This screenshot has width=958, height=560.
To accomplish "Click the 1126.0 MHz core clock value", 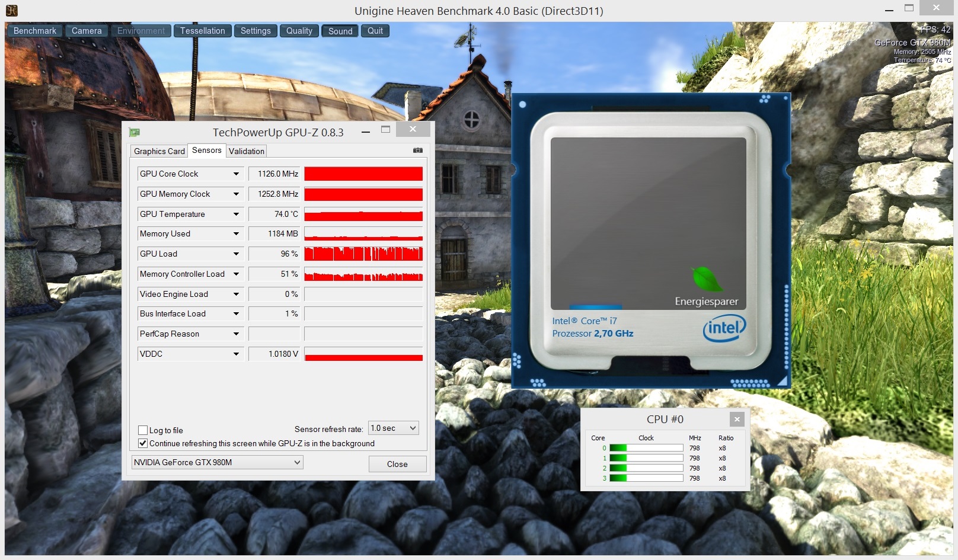I will (x=274, y=174).
